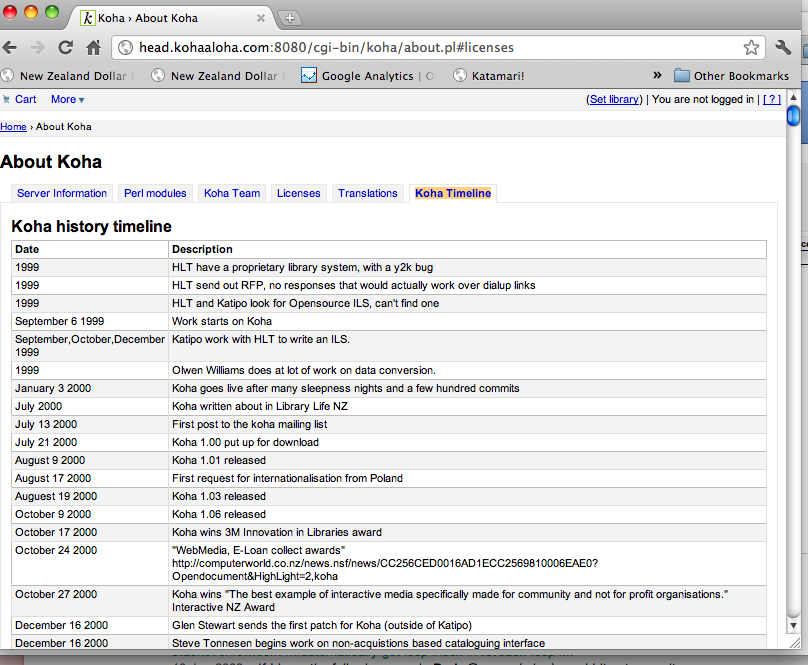Open Other Bookmarks folder

coord(731,75)
